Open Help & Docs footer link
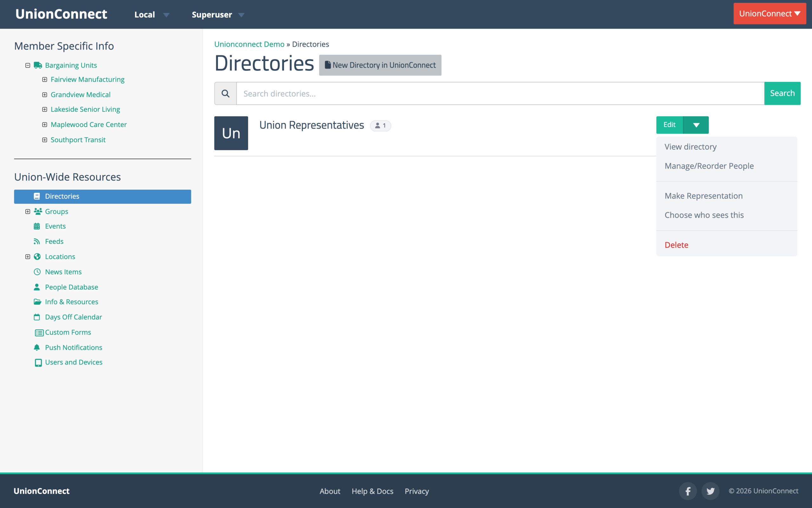Viewport: 812px width, 508px height. click(x=372, y=491)
